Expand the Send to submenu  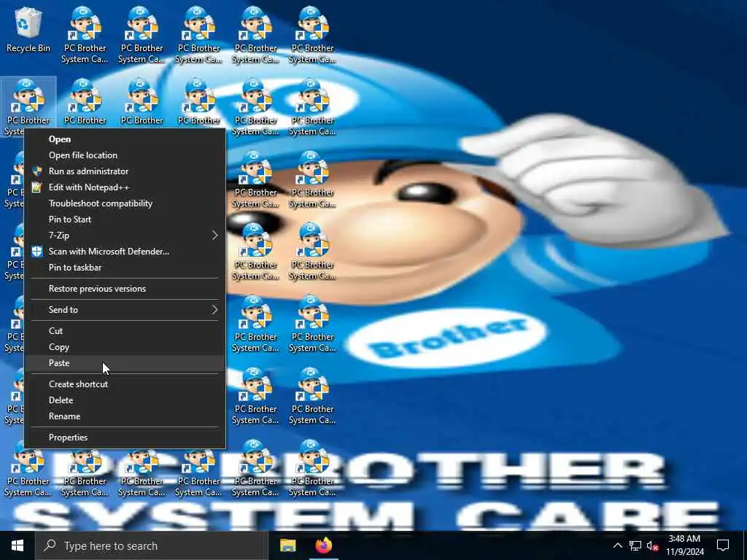click(124, 309)
